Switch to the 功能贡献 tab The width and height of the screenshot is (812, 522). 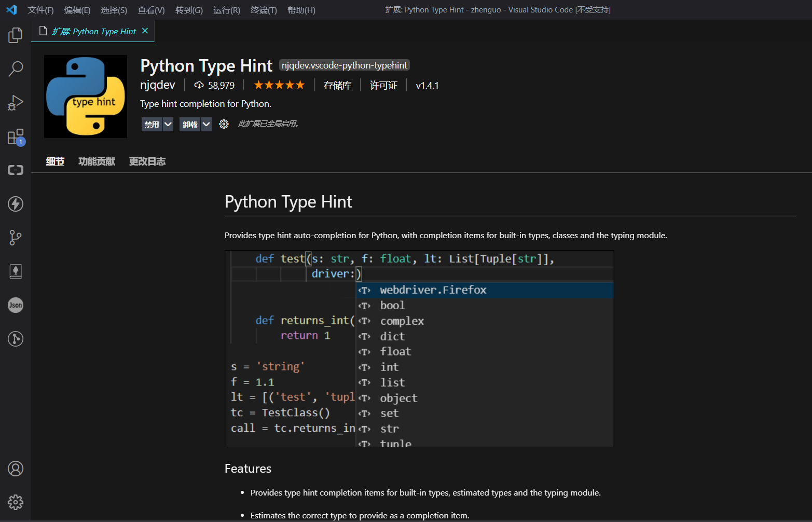[x=97, y=161]
